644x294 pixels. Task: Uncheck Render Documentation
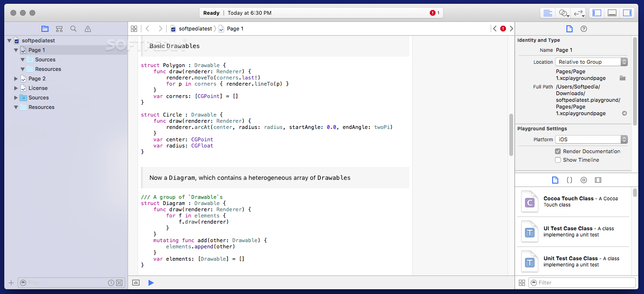coord(558,151)
